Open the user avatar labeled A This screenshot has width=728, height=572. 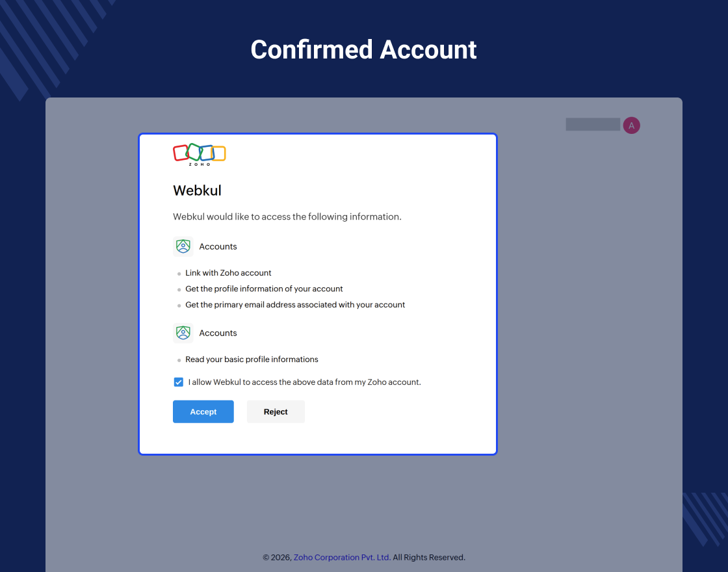click(x=631, y=125)
